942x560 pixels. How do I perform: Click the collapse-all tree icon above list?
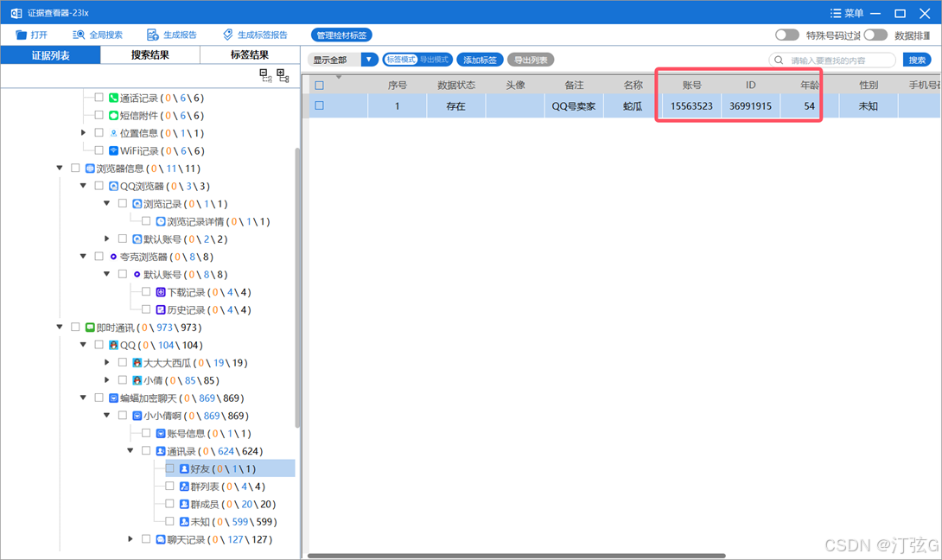click(x=265, y=74)
